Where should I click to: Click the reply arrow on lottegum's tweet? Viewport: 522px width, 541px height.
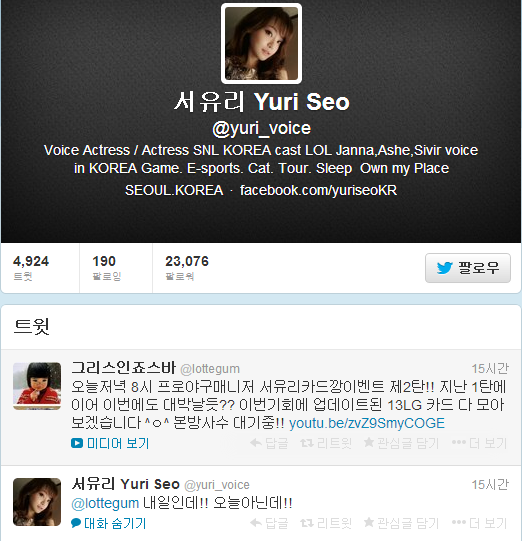pyautogui.click(x=269, y=443)
